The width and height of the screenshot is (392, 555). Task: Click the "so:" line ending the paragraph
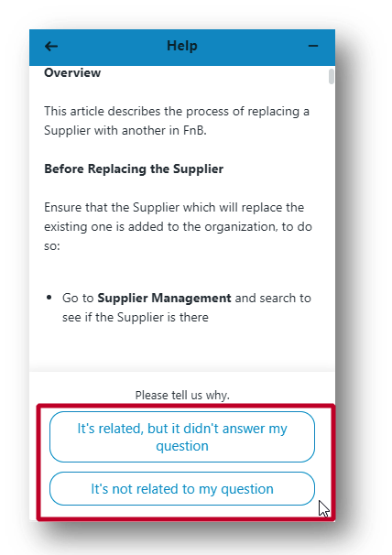pyautogui.click(x=52, y=246)
